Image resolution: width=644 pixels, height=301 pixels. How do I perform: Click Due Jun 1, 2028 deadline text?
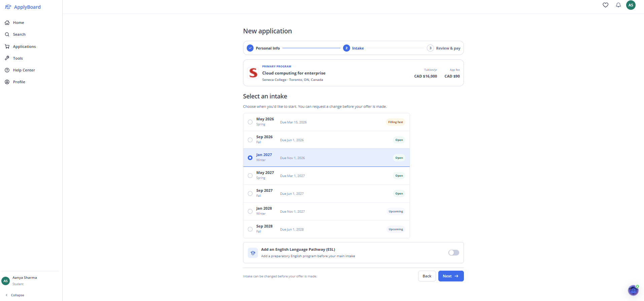pyautogui.click(x=292, y=230)
